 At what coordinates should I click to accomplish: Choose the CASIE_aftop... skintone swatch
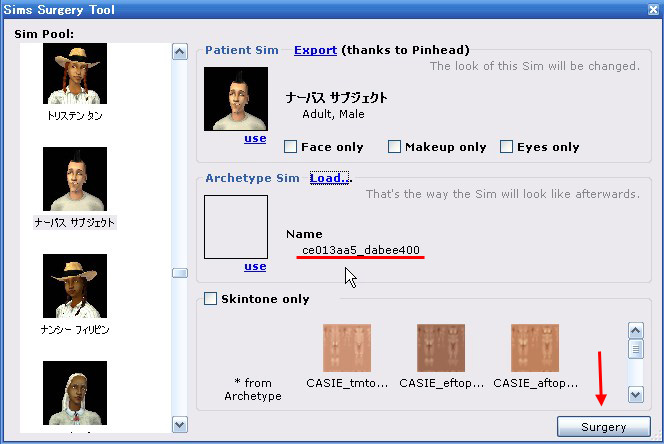pyautogui.click(x=535, y=348)
